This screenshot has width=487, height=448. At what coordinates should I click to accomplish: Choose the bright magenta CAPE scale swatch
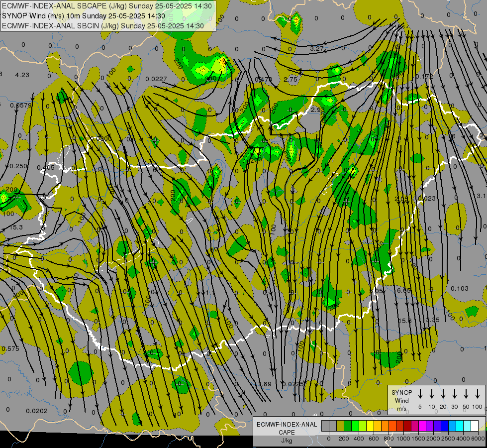tap(423, 426)
